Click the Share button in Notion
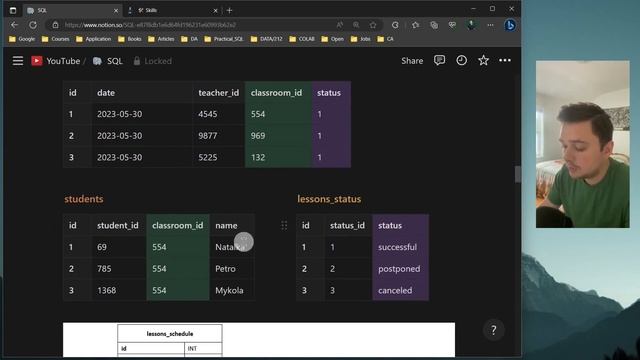The width and height of the screenshot is (640, 360). [412, 61]
